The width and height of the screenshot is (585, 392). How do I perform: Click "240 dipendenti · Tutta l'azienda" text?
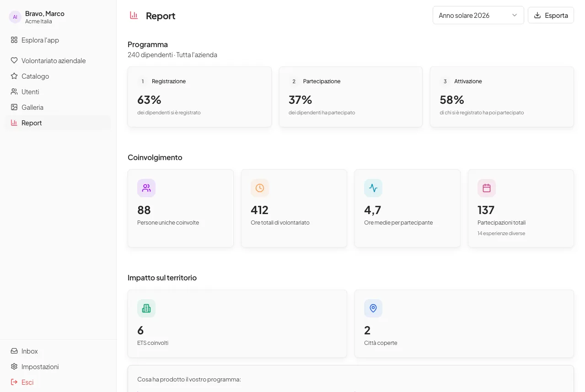coord(172,55)
